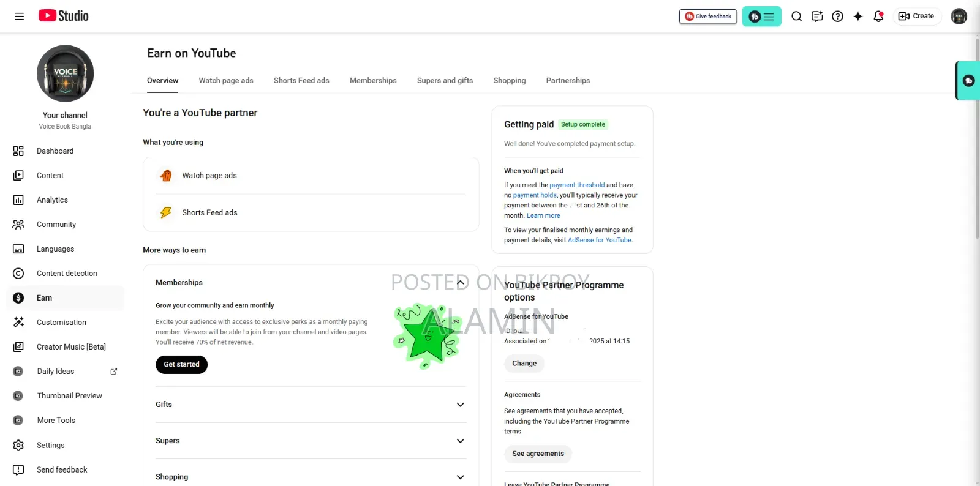
Task: Click the Shorts Feed ads lightning icon
Action: coord(166,212)
